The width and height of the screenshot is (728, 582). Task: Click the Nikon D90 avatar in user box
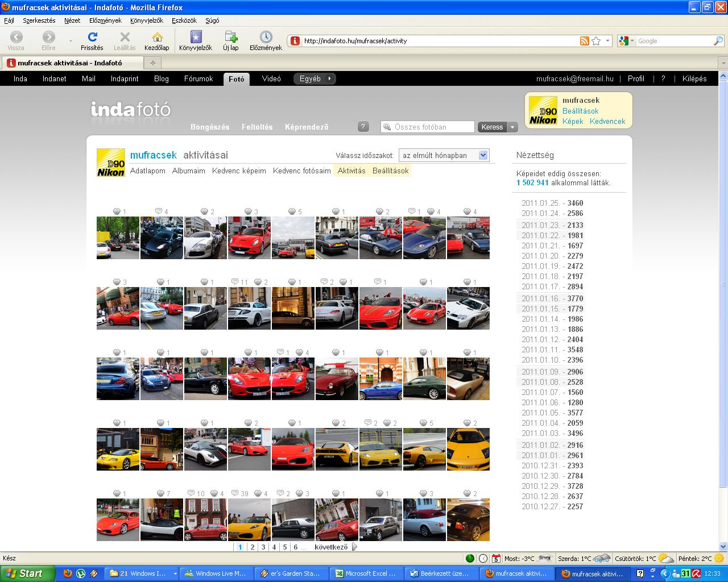[543, 110]
